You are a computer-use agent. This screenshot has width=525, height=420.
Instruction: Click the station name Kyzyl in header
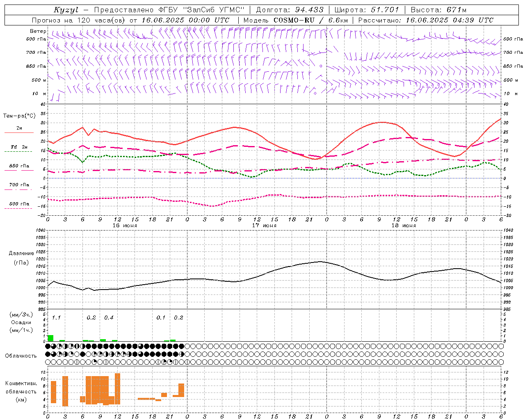pos(66,10)
